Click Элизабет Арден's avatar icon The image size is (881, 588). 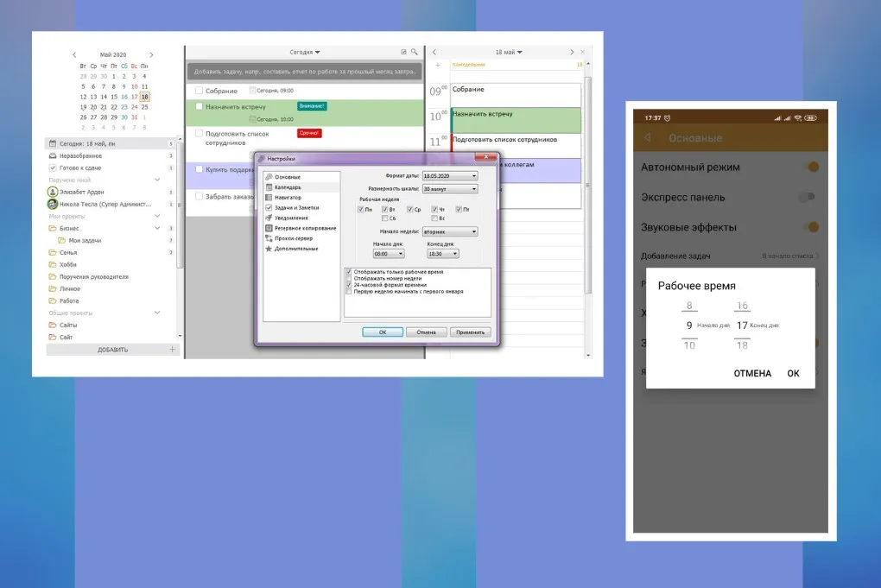53,192
